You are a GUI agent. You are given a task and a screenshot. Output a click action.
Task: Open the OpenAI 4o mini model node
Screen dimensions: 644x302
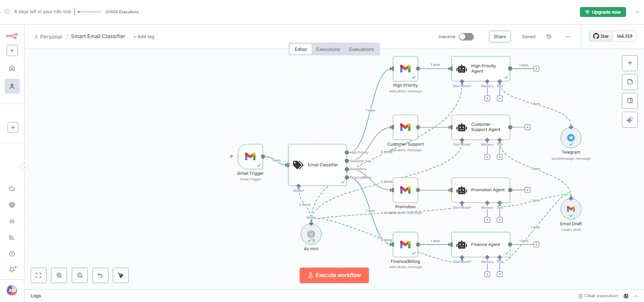tap(311, 234)
